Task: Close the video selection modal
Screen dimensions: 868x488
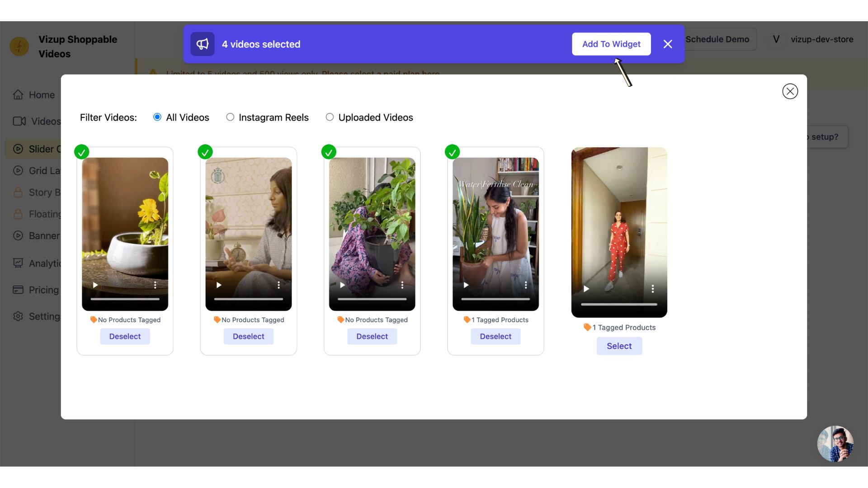Action: click(790, 91)
